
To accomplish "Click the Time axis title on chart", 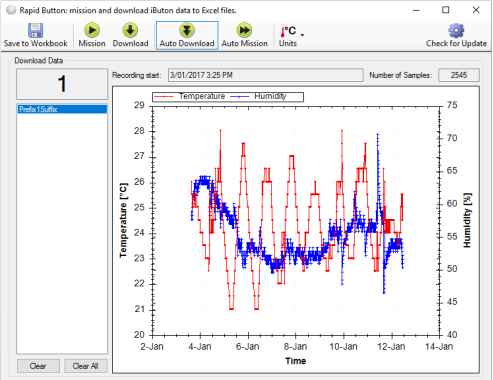I will (x=295, y=361).
